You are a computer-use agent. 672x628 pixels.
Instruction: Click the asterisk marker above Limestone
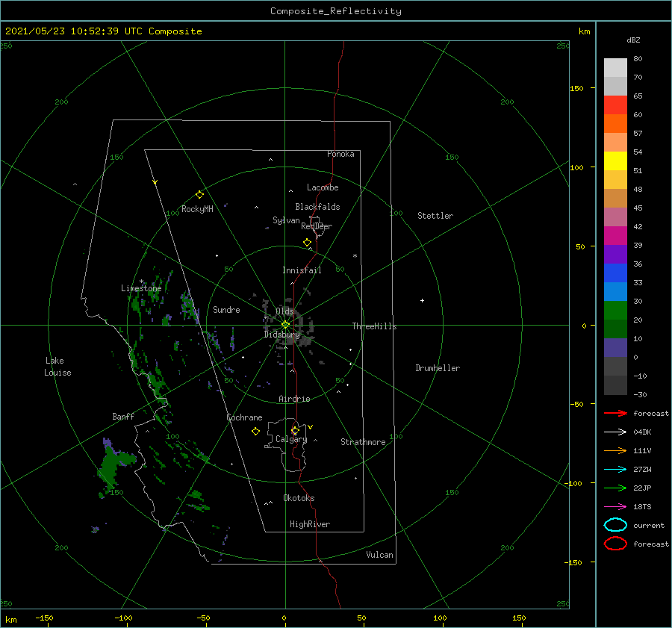(x=141, y=282)
